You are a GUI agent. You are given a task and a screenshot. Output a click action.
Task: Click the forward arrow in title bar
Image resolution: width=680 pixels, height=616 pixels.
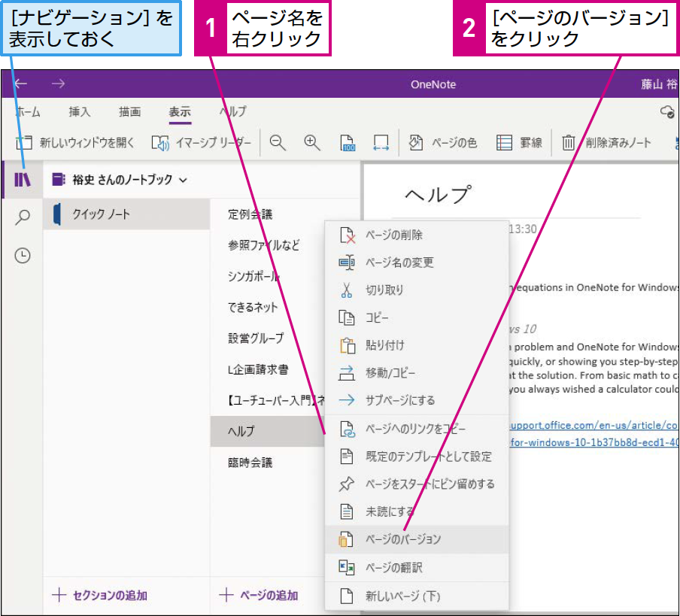pos(58,83)
